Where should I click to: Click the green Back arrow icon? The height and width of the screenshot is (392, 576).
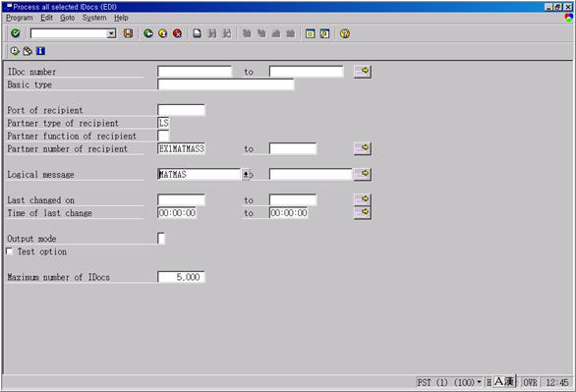coord(148,33)
